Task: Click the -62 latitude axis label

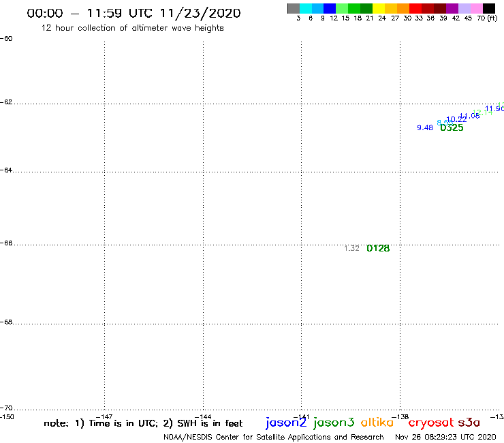Action: (6, 102)
